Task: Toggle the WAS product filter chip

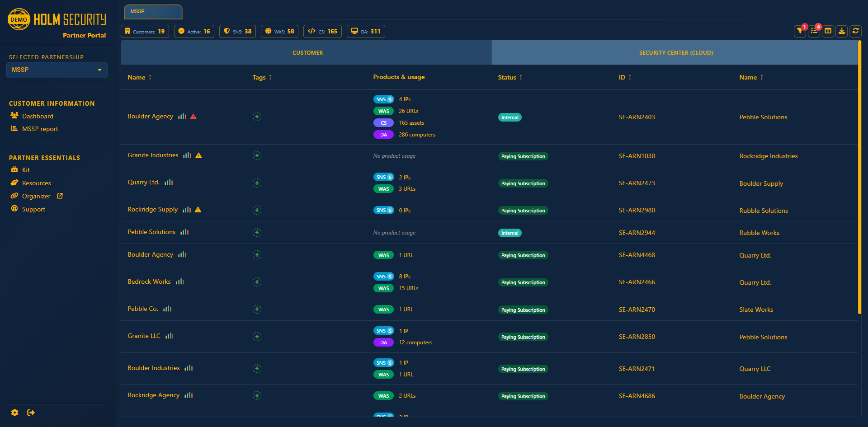Action: point(279,31)
